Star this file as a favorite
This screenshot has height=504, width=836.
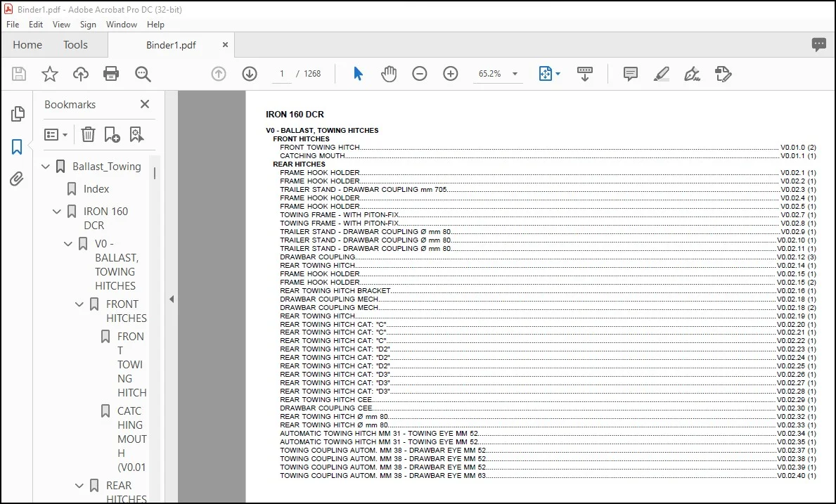coord(50,74)
